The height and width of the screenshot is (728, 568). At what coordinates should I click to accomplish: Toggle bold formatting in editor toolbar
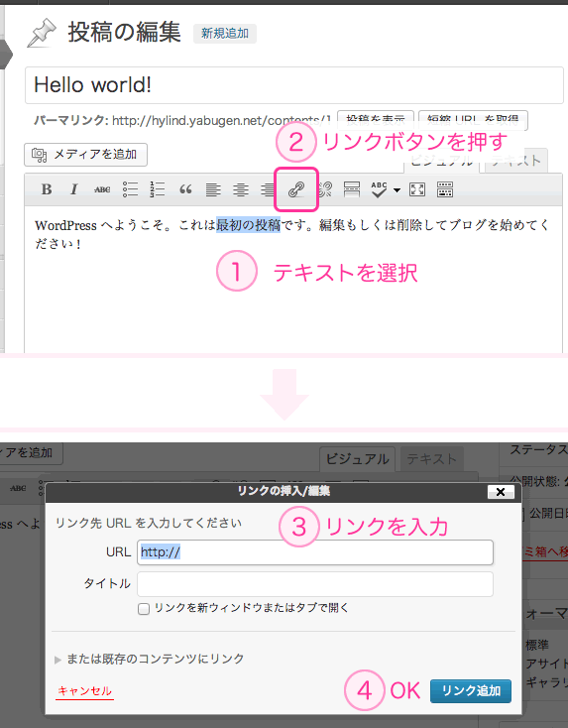pyautogui.click(x=47, y=189)
